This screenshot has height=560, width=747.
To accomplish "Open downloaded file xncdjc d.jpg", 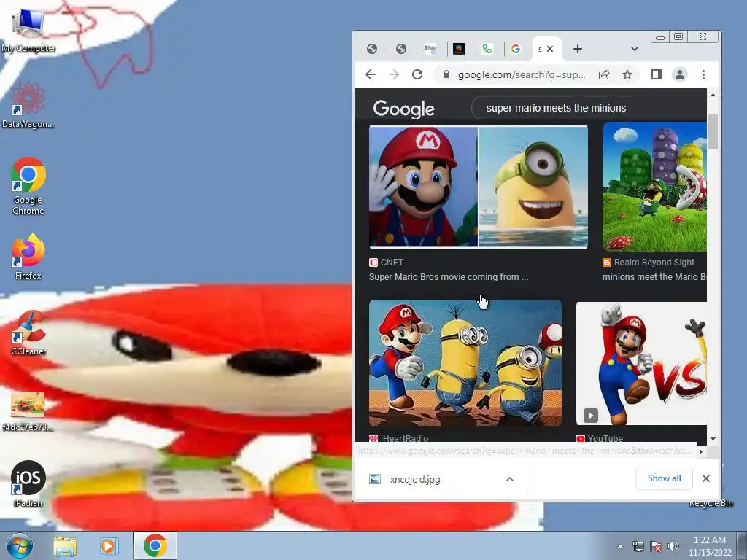I will [414, 479].
